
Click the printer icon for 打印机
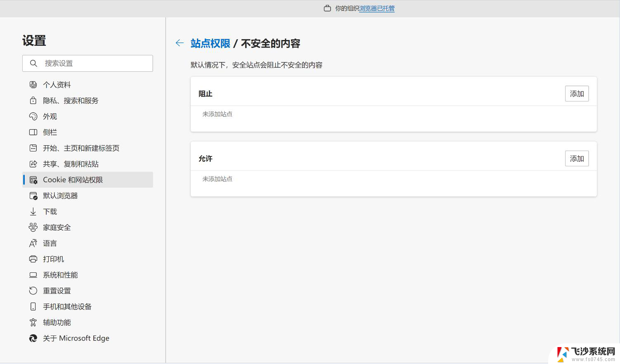pyautogui.click(x=33, y=259)
